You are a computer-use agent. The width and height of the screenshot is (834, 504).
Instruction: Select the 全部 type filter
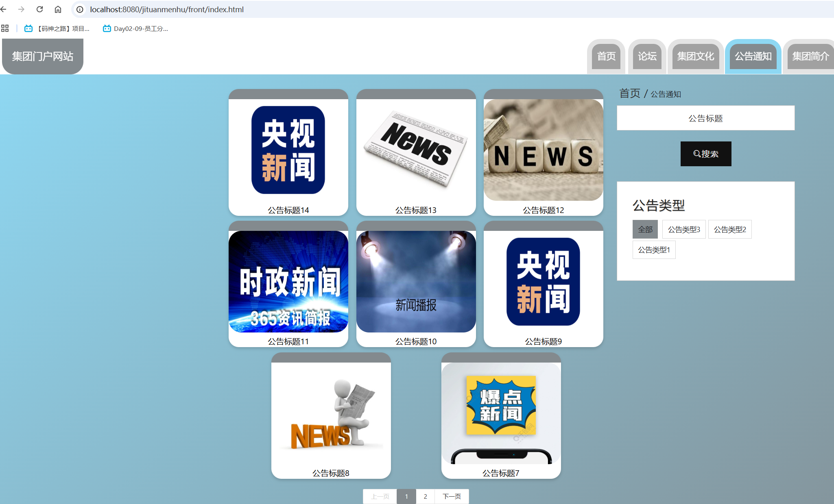coord(645,229)
